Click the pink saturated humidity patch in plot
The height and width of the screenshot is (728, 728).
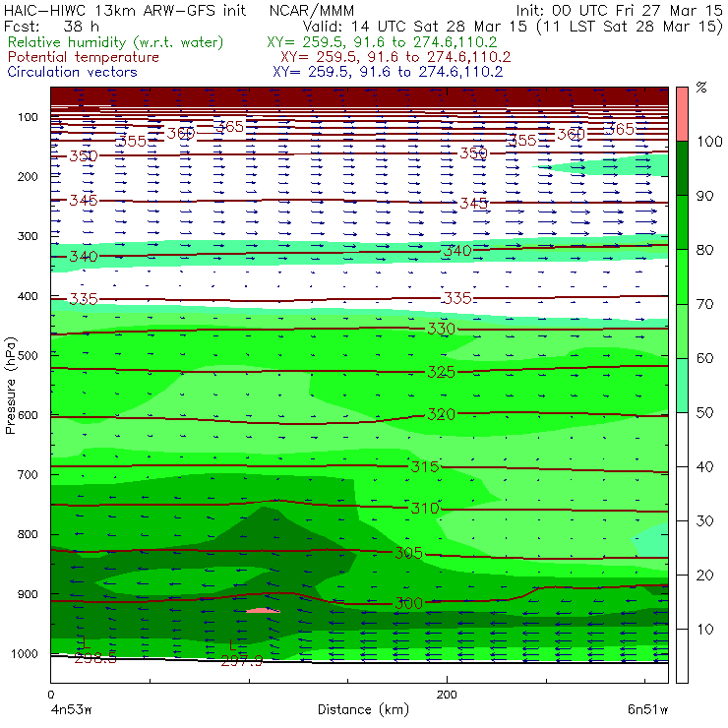(x=263, y=610)
